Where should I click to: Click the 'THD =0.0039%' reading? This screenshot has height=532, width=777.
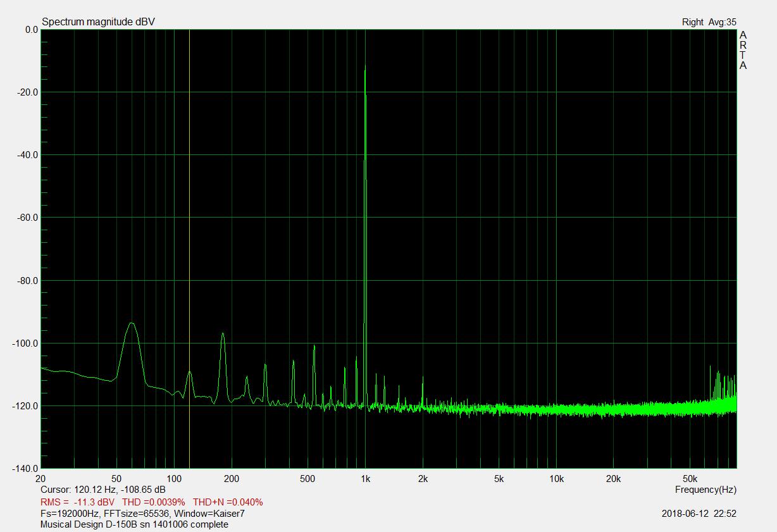click(x=154, y=502)
